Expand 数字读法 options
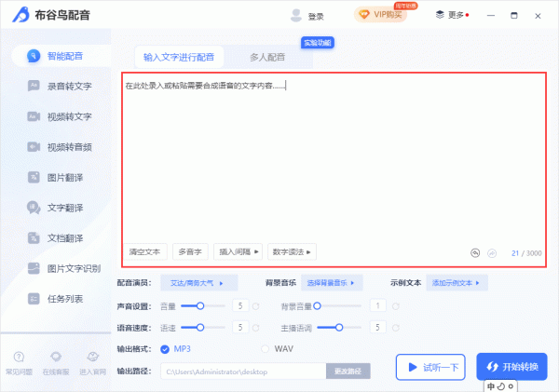 pos(292,252)
